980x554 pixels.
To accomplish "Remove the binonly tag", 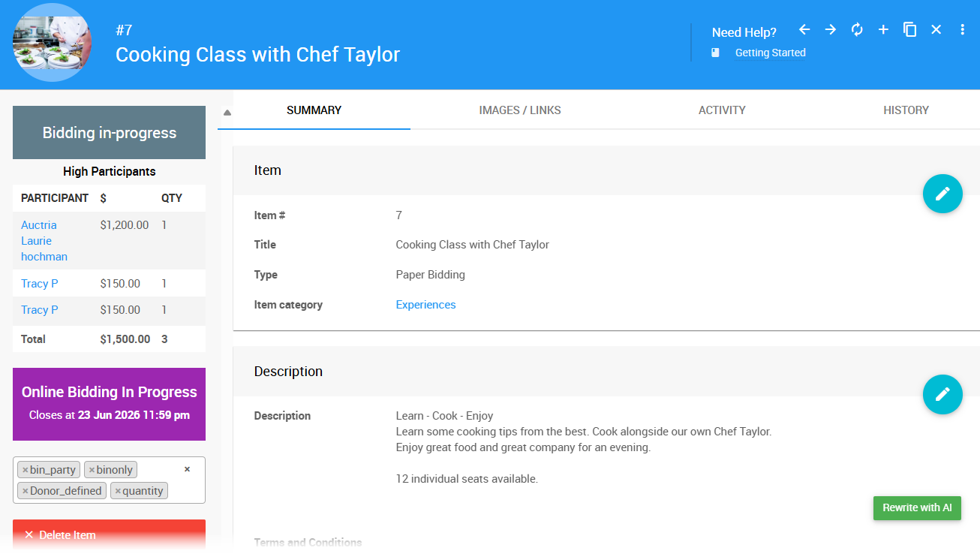I will pyautogui.click(x=92, y=470).
